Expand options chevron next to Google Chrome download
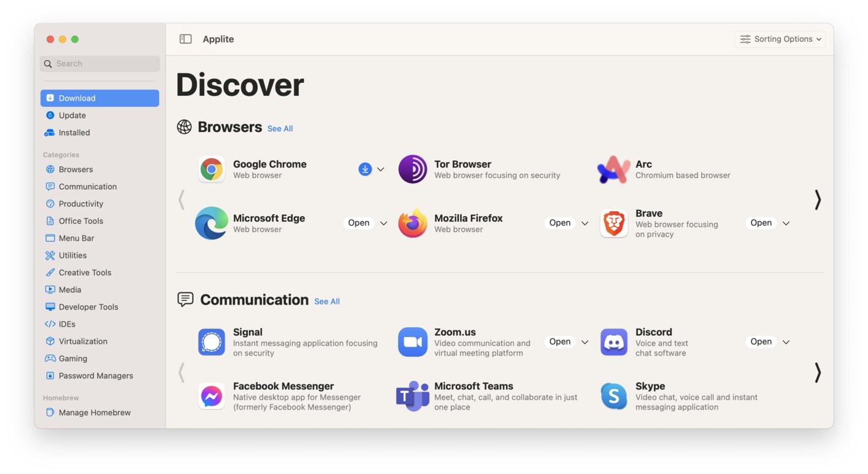Viewport: 868px width, 474px height. [x=380, y=169]
